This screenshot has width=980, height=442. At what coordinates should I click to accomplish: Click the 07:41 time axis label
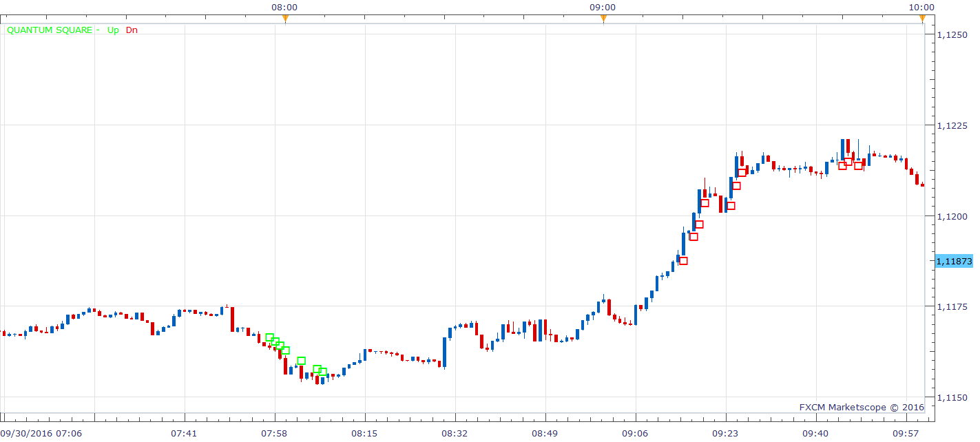click(x=184, y=433)
